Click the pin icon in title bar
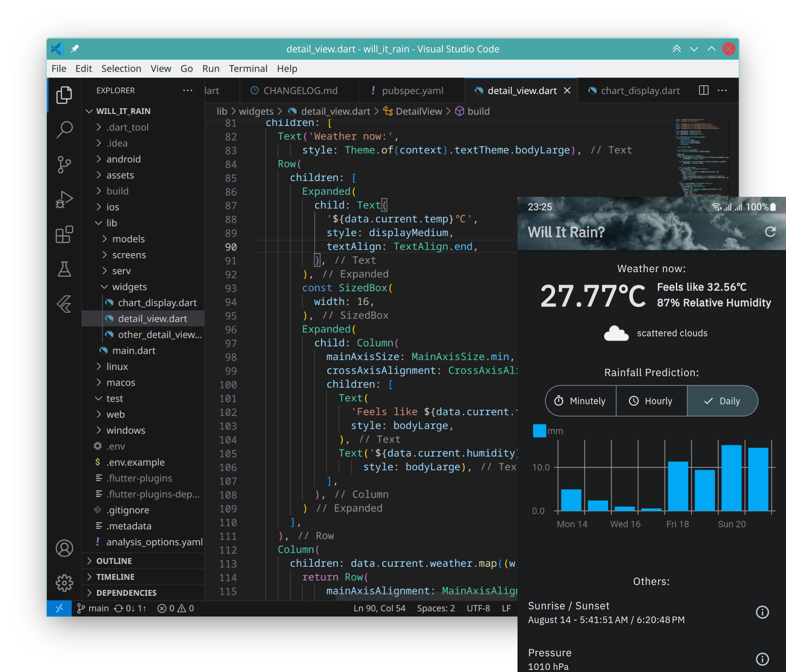 75,49
